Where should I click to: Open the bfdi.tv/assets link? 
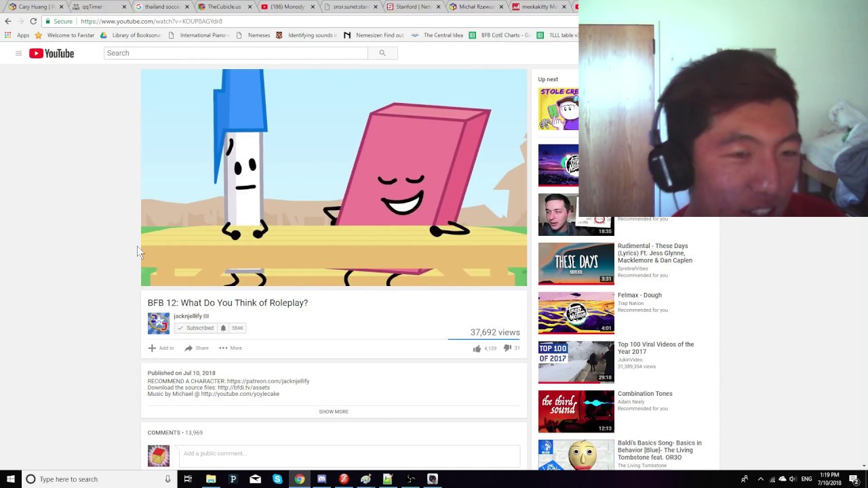pyautogui.click(x=243, y=388)
